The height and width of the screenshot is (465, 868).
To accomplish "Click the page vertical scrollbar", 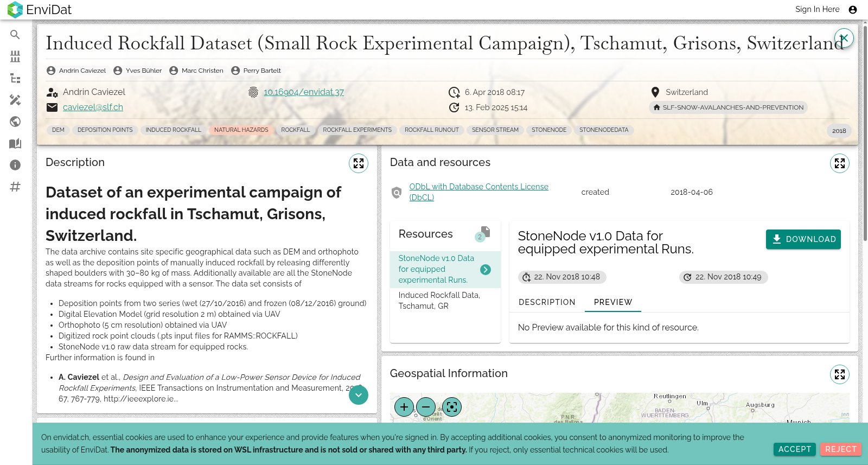I will point(865,133).
